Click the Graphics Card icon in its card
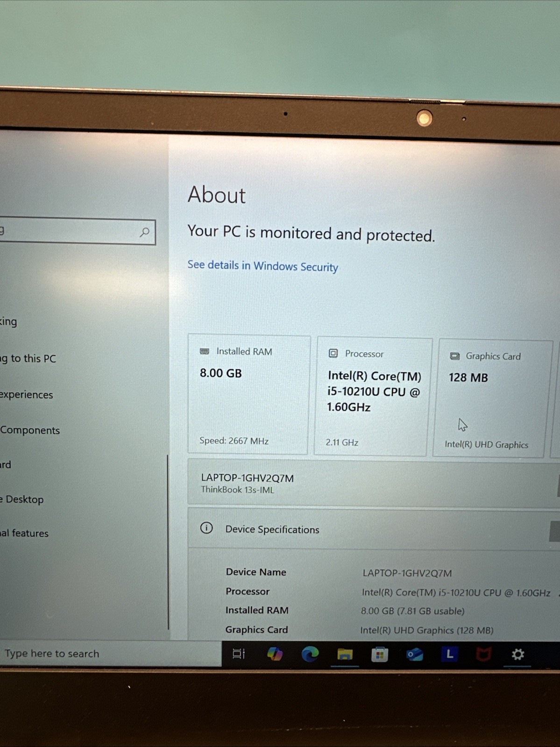 tap(454, 356)
